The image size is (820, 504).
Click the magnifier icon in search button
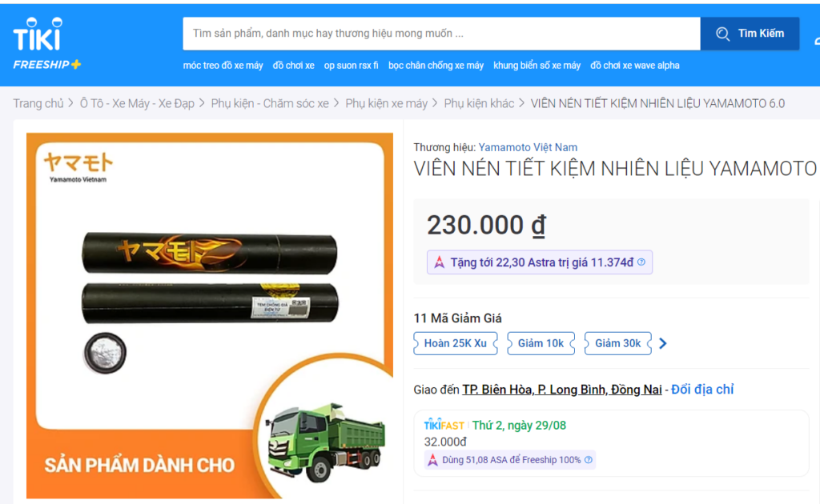click(723, 34)
